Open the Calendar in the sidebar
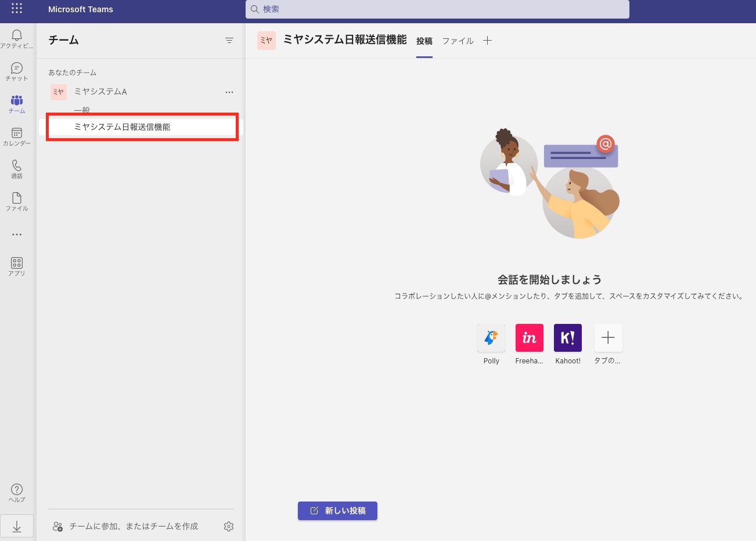This screenshot has width=756, height=541. coord(17,136)
